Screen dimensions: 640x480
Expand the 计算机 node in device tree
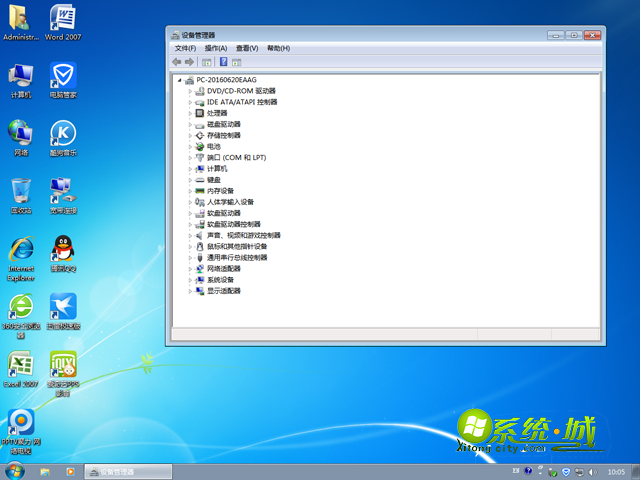click(190, 169)
